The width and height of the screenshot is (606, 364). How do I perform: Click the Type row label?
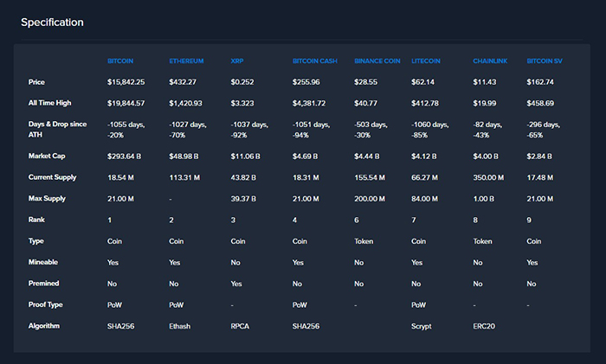[x=36, y=241]
